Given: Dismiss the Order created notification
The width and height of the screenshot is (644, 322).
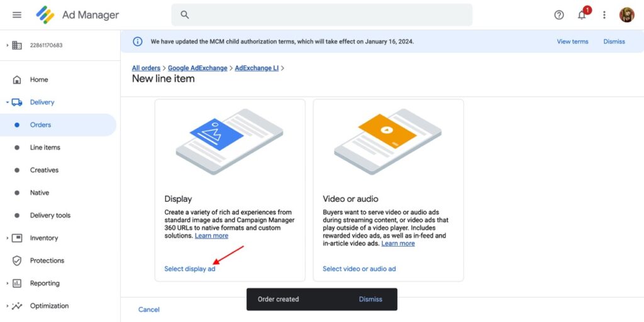Looking at the screenshot, I should tap(370, 299).
